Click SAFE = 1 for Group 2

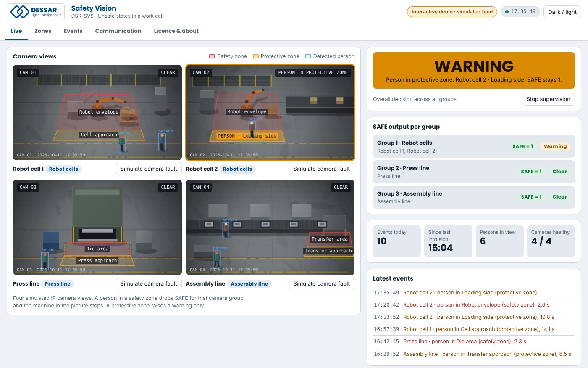[531, 172]
